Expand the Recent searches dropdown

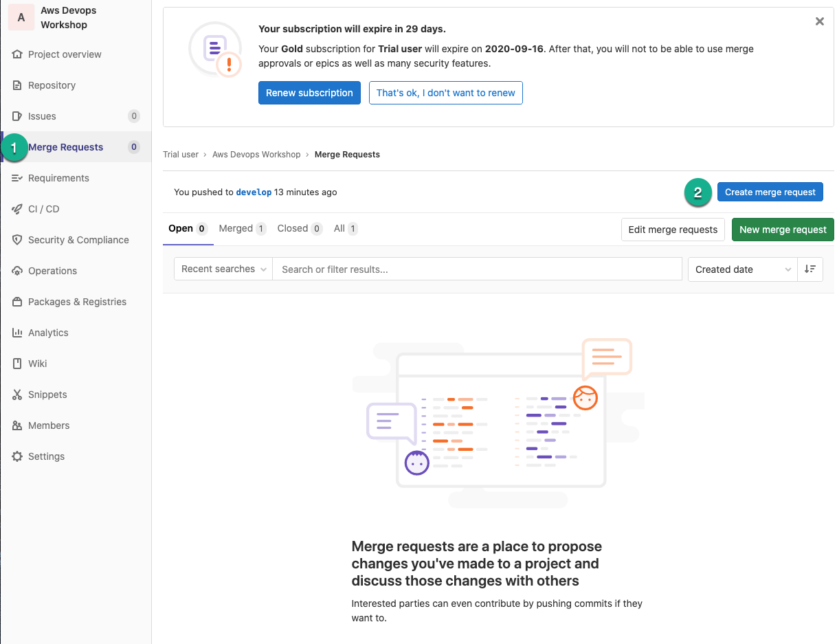223,269
